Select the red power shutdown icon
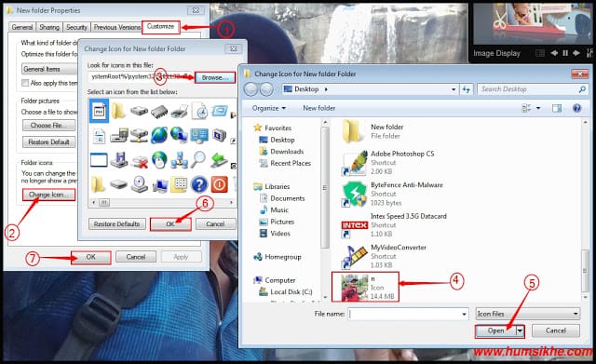596x364 pixels. 220,184
